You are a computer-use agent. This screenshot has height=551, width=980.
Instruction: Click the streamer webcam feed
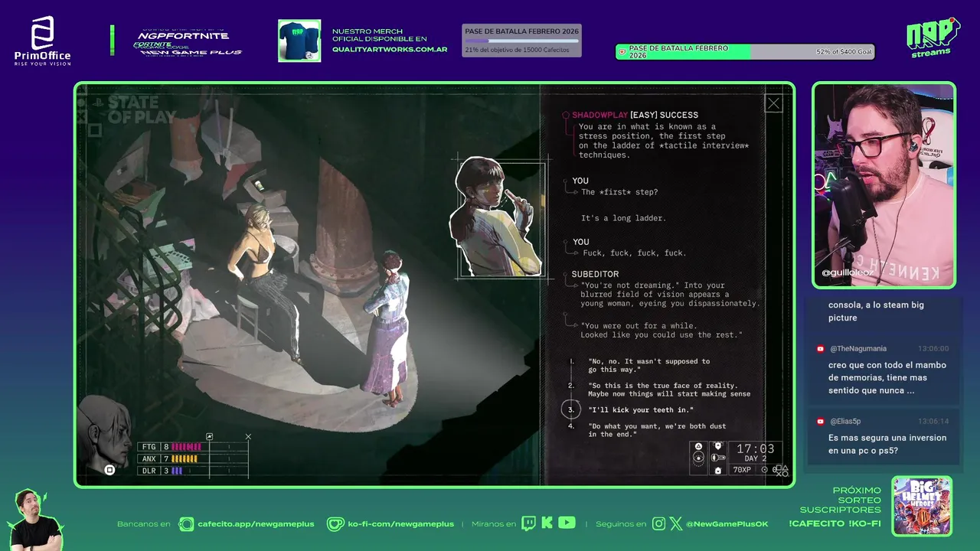point(884,185)
